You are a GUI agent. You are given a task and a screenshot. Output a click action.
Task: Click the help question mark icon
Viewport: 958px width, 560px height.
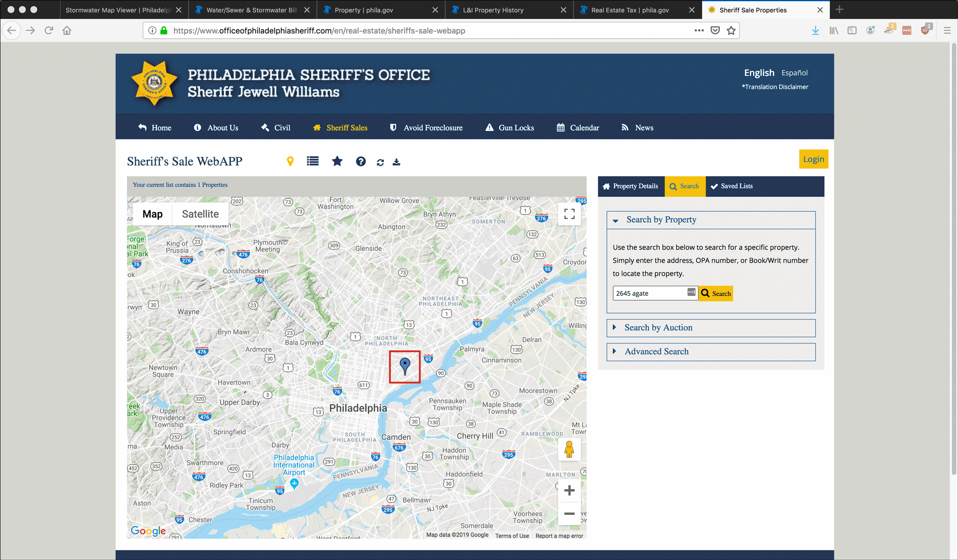pyautogui.click(x=361, y=161)
